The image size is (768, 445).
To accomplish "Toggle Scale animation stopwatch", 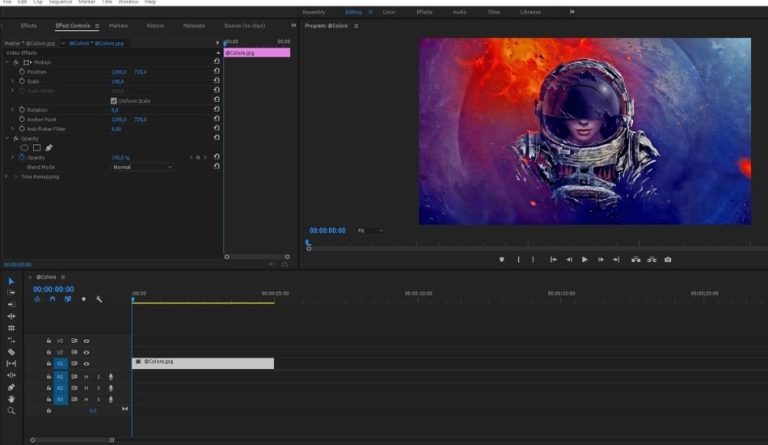I will click(22, 81).
